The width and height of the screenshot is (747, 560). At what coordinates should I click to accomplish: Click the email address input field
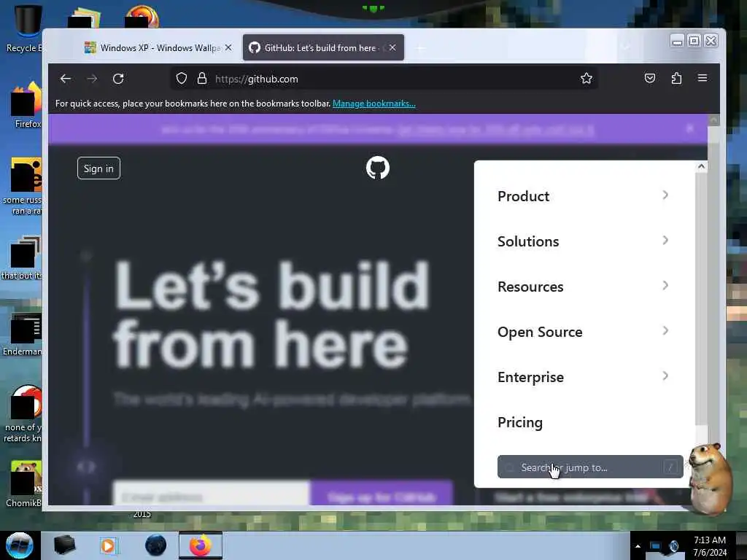212,494
